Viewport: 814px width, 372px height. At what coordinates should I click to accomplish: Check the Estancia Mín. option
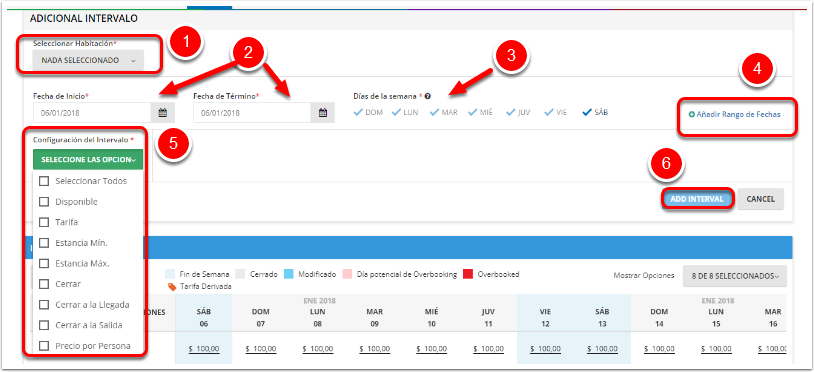tap(44, 243)
